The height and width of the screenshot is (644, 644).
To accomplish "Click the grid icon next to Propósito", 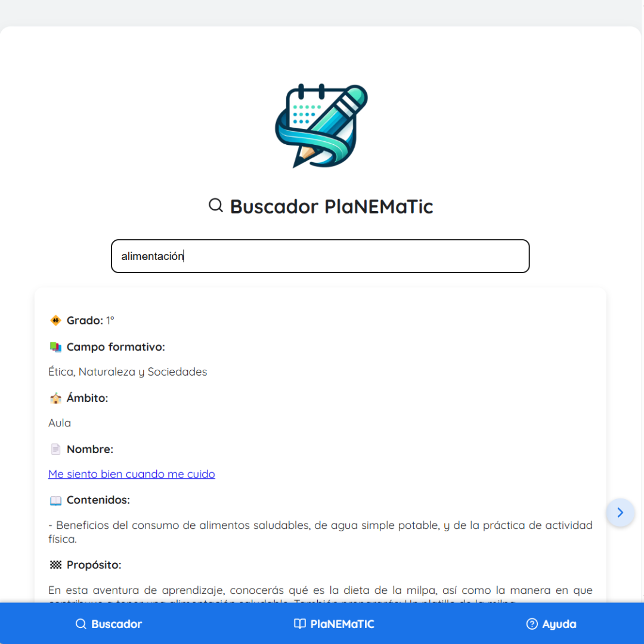I will (55, 565).
